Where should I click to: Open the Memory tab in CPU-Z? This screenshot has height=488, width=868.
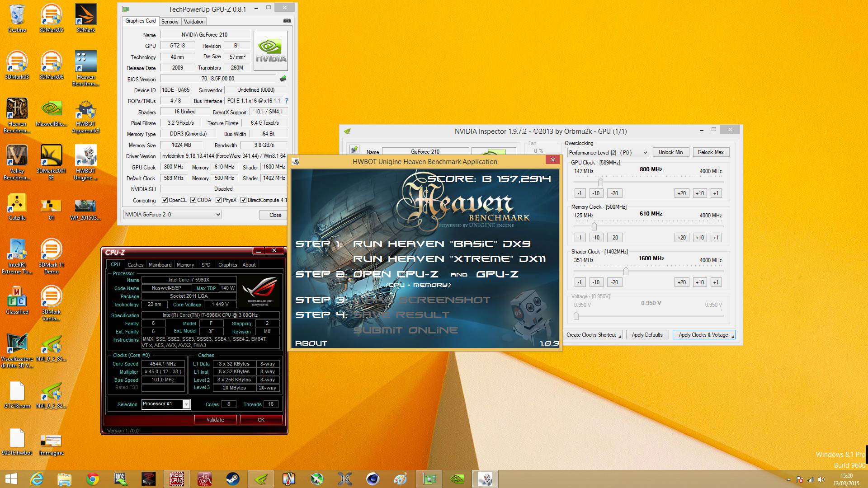[x=185, y=265]
